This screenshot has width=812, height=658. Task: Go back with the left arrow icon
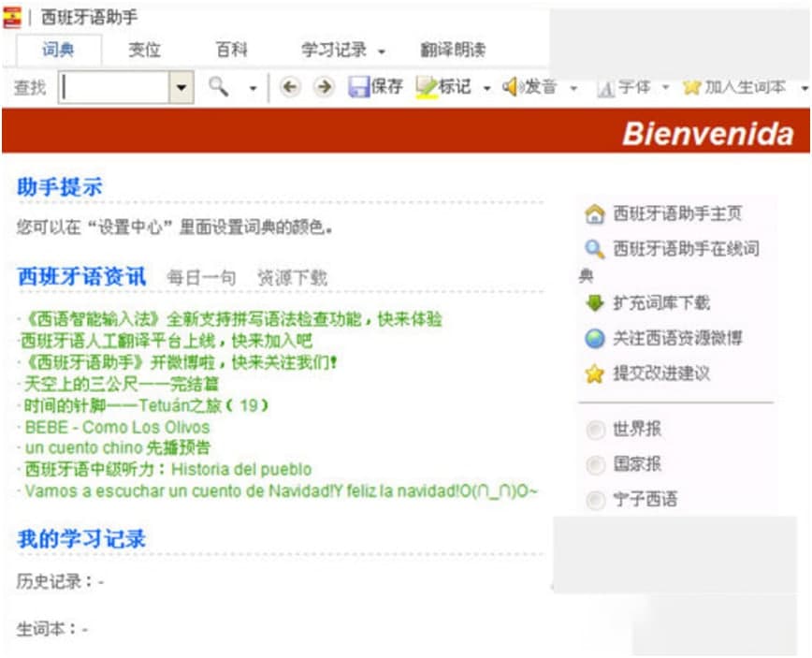tap(290, 87)
